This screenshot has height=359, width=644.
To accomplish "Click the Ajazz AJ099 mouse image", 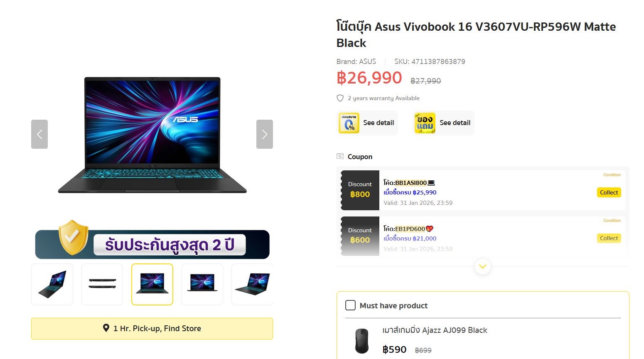I will (x=362, y=341).
